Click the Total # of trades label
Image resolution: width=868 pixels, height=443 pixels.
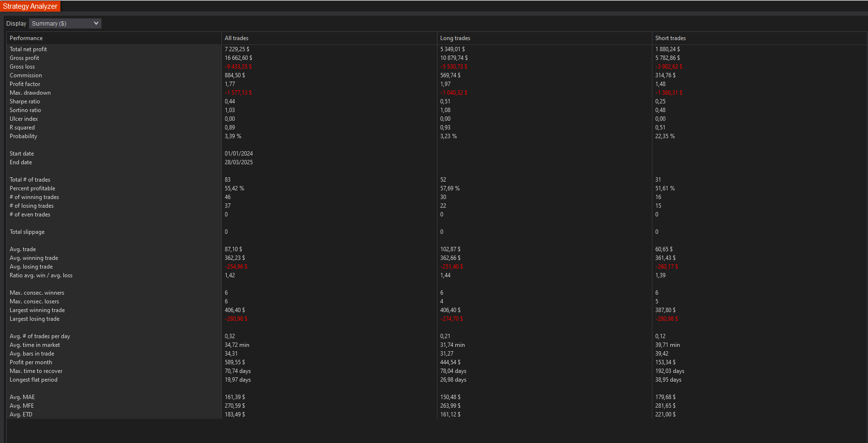pyautogui.click(x=30, y=180)
